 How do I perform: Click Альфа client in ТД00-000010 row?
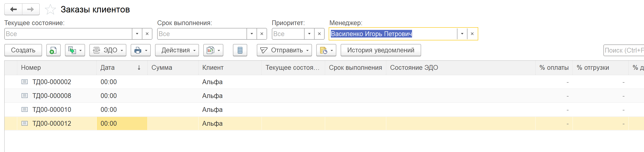(212, 109)
